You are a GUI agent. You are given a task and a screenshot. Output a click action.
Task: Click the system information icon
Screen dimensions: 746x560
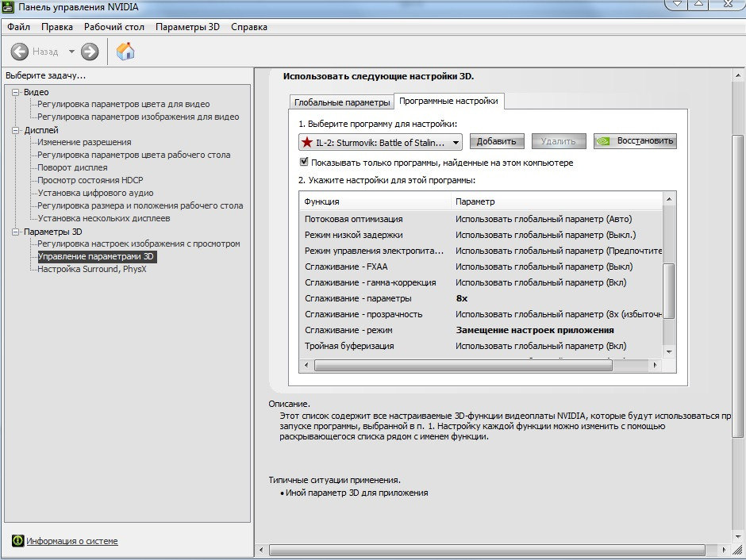point(17,540)
